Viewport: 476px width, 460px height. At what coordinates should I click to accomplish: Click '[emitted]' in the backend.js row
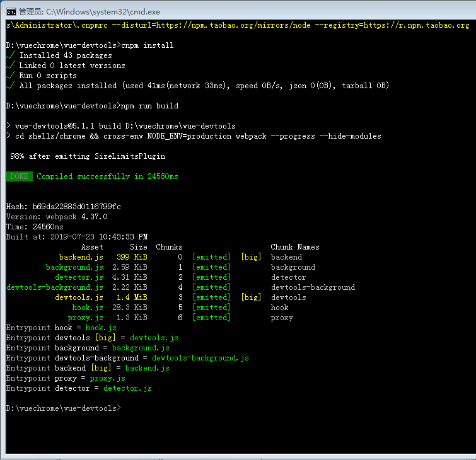[x=211, y=257]
